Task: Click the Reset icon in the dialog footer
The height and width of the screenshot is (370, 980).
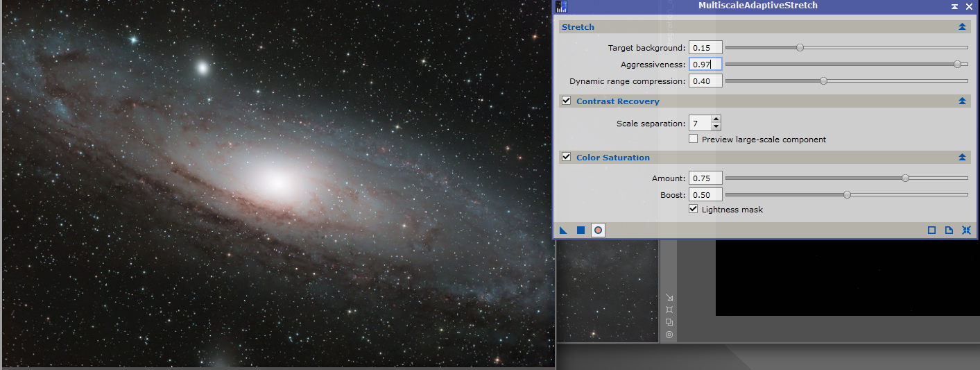Action: coord(966,230)
